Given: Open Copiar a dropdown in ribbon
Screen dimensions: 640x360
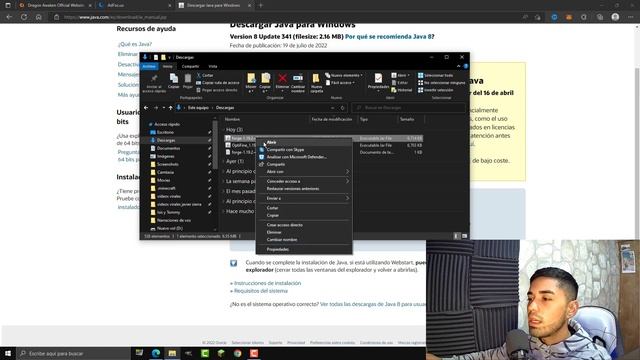Looking at the screenshot, I should pos(265,82).
